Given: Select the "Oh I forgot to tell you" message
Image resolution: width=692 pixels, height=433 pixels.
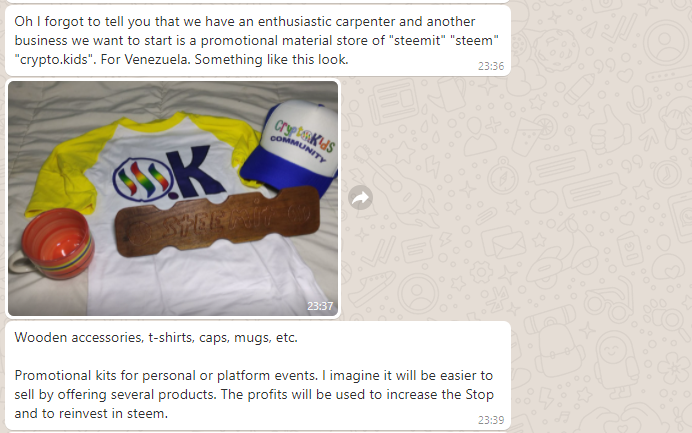Looking at the screenshot, I should pos(258,41).
